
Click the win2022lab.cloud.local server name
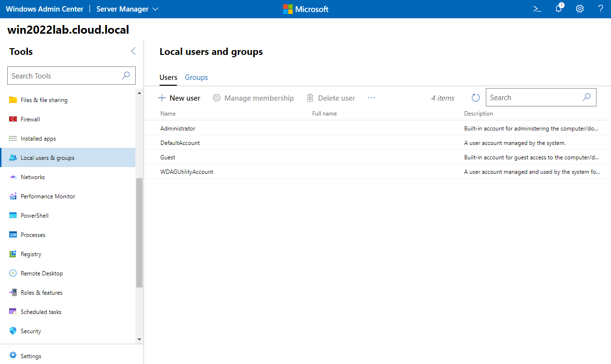coord(68,30)
